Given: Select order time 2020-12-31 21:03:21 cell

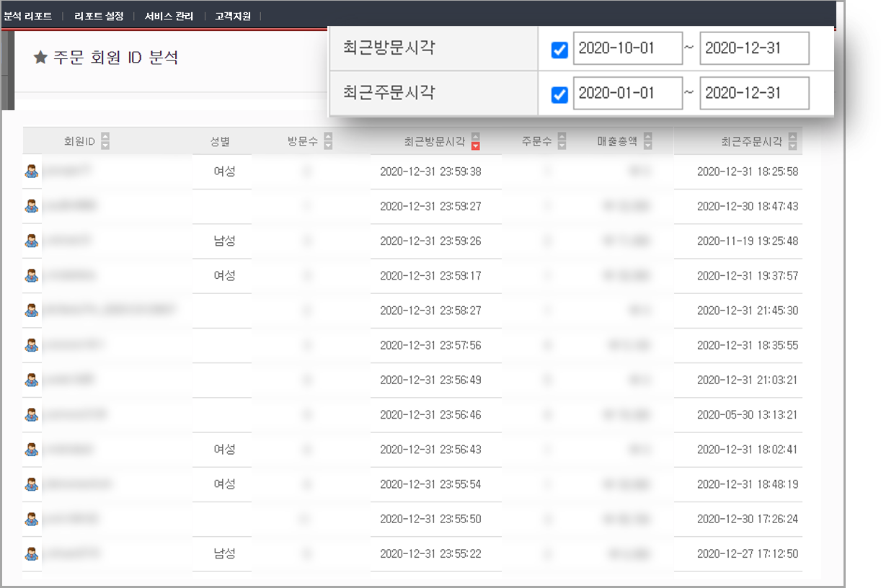Looking at the screenshot, I should pyautogui.click(x=748, y=380).
